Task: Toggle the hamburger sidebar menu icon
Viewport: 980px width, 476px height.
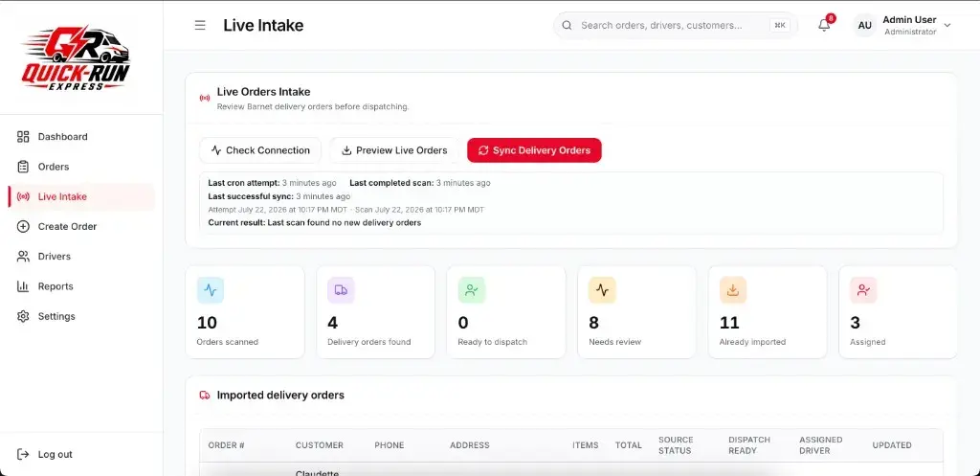Action: click(x=200, y=26)
